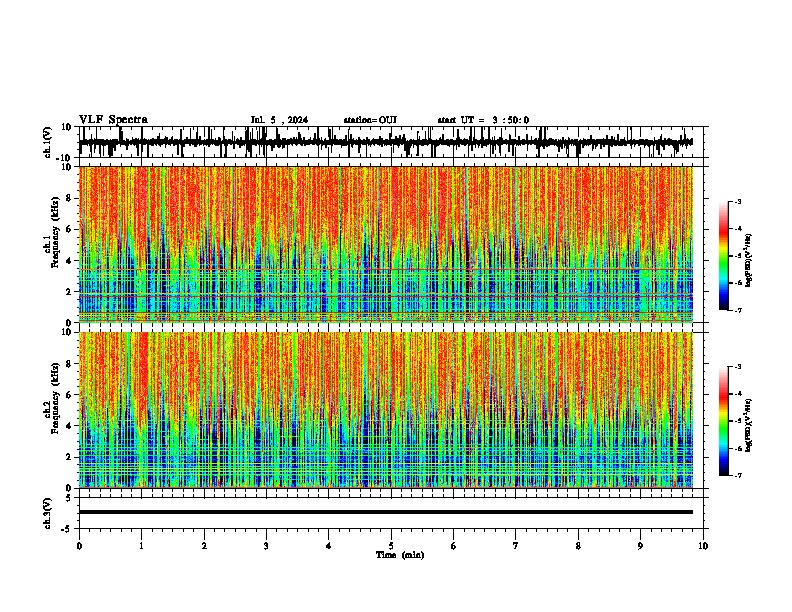
Task: Click the ch.1 color bar log(PSD) units label
Action: [749, 261]
